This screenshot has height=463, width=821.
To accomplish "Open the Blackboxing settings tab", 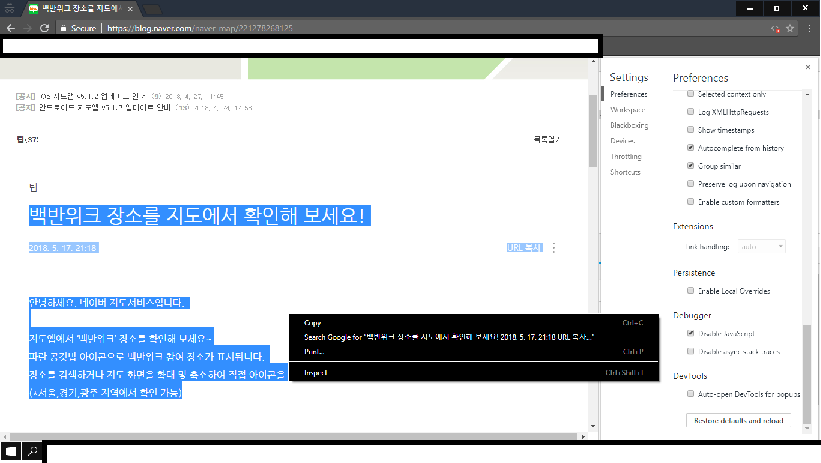I will point(629,125).
